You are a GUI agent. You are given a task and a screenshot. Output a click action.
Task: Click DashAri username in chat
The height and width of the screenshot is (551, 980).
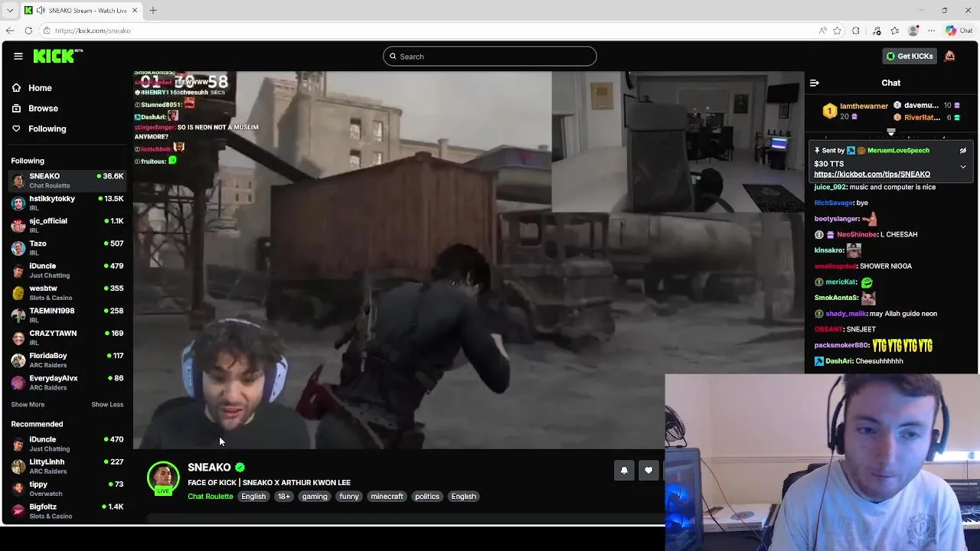(x=839, y=361)
